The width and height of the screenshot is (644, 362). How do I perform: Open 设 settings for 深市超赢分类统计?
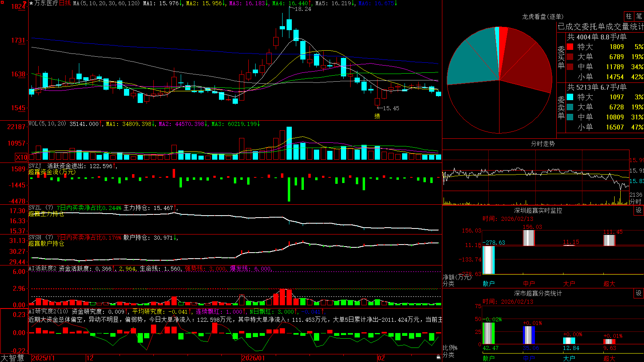point(639,293)
